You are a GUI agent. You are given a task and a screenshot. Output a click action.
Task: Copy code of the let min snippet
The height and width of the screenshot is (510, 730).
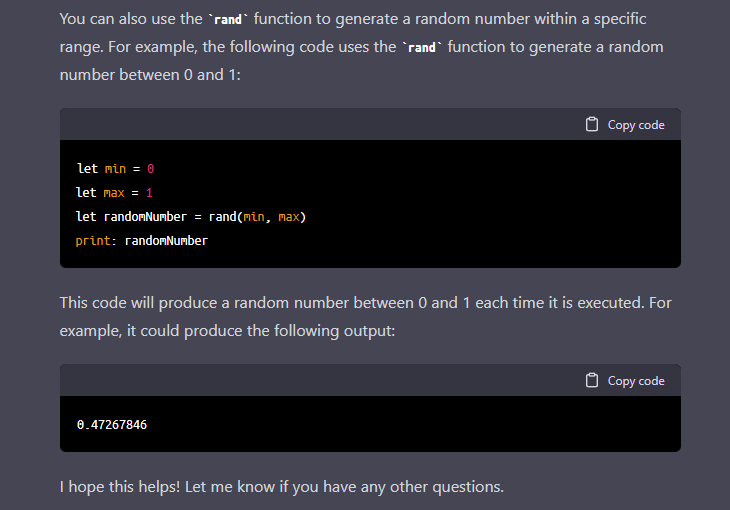click(625, 124)
